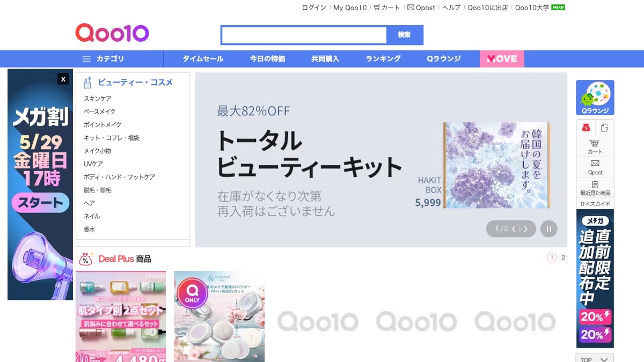This screenshot has height=362, width=644.
Task: Open the Qoo10大学 link
Action: pos(532,8)
